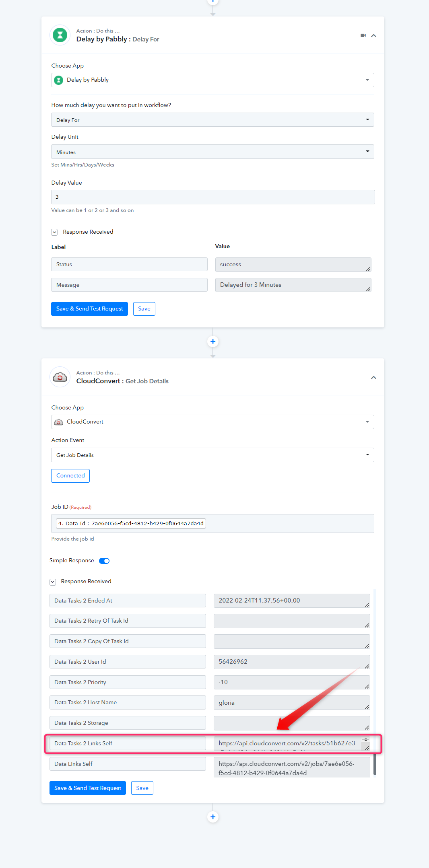Click Save & Send Test Request in CloudConvert card
The height and width of the screenshot is (868, 429).
click(88, 788)
